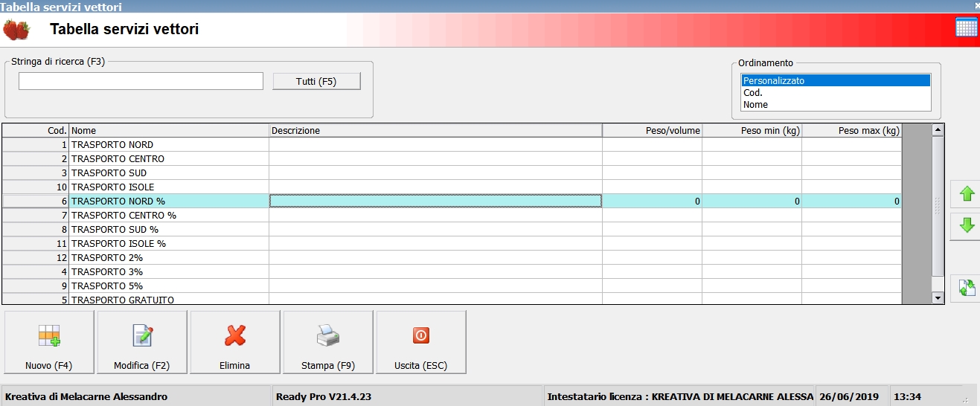Image resolution: width=980 pixels, height=406 pixels.
Task: Move selected row down with green arrow
Action: click(967, 226)
